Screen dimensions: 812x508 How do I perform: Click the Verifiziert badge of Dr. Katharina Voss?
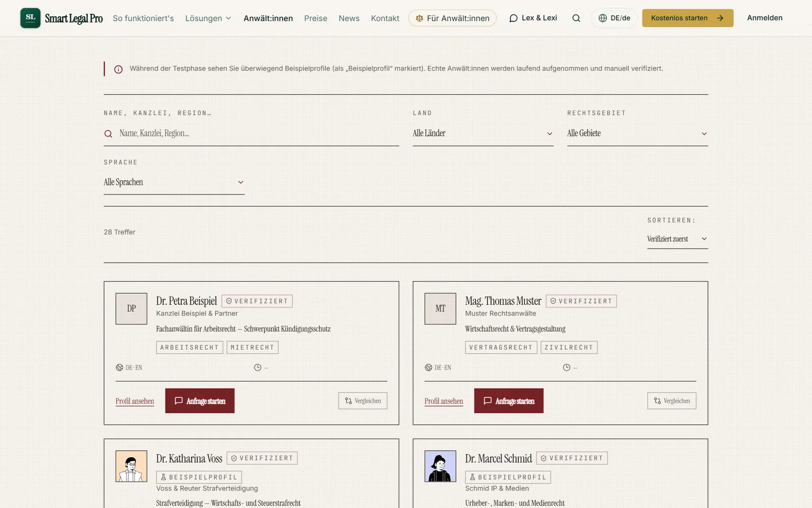click(262, 458)
